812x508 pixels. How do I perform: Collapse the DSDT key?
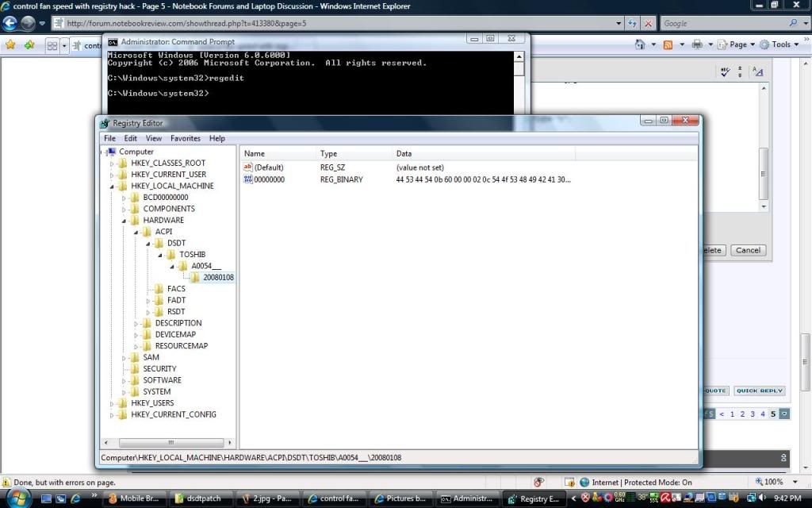[x=148, y=243]
